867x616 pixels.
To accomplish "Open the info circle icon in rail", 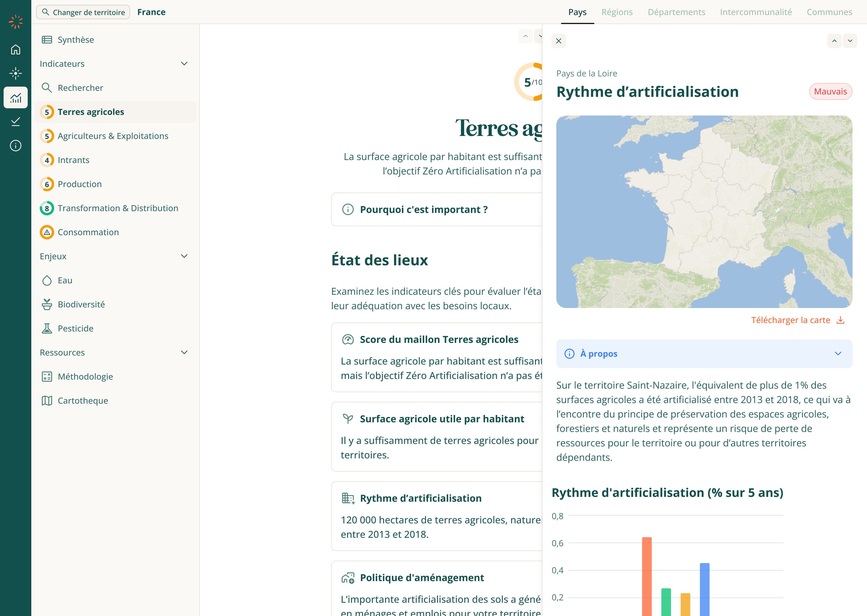I will click(x=16, y=146).
